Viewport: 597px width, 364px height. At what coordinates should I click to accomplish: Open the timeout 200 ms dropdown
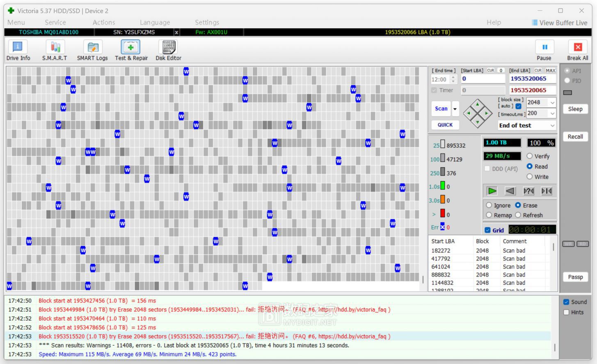tap(553, 113)
